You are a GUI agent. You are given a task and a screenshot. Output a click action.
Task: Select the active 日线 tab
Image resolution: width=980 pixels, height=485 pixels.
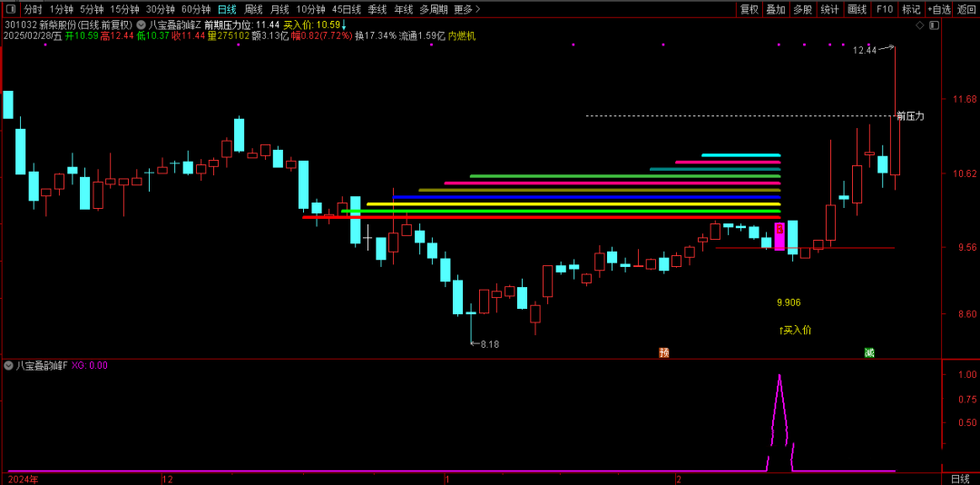[x=227, y=9]
